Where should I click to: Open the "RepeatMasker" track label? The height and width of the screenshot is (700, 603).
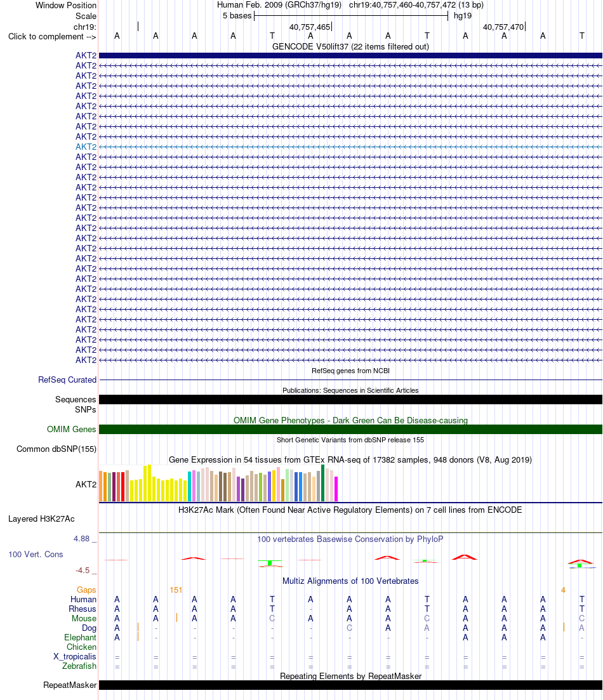point(70,685)
